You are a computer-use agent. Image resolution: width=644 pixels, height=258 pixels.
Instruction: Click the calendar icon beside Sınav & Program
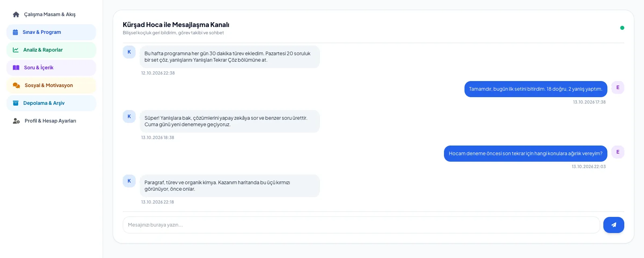(15, 32)
